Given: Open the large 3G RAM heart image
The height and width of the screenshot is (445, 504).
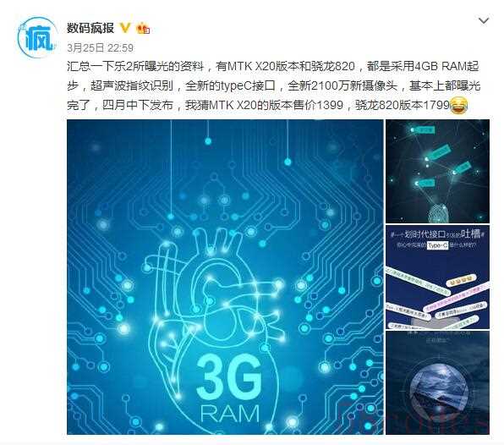Looking at the screenshot, I should [x=225, y=277].
